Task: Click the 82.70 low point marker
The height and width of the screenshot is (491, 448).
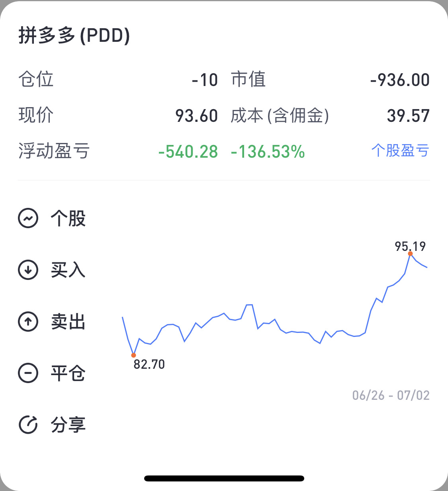Action: (x=133, y=355)
